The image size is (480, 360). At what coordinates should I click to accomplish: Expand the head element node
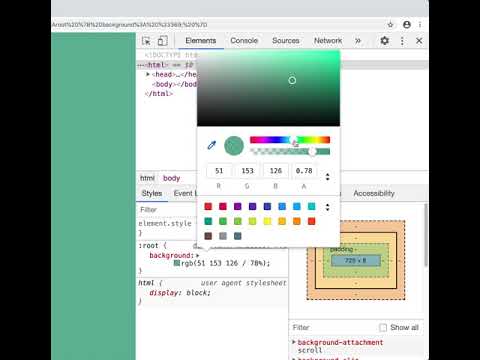click(x=148, y=74)
